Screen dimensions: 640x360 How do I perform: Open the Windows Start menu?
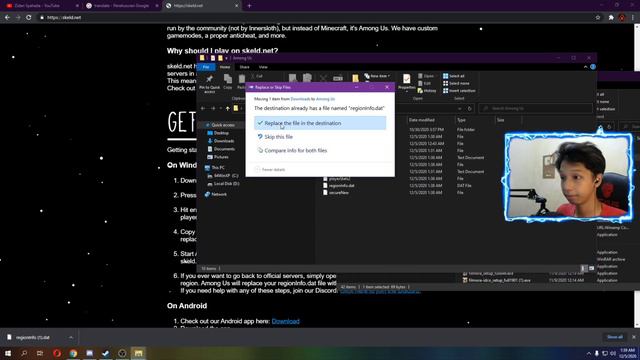(x=8, y=353)
